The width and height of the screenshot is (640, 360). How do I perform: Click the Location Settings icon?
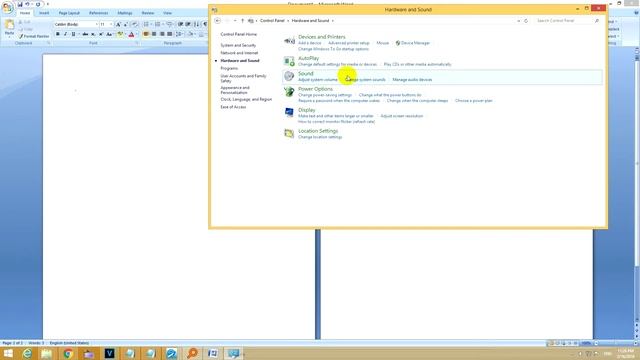coord(289,133)
